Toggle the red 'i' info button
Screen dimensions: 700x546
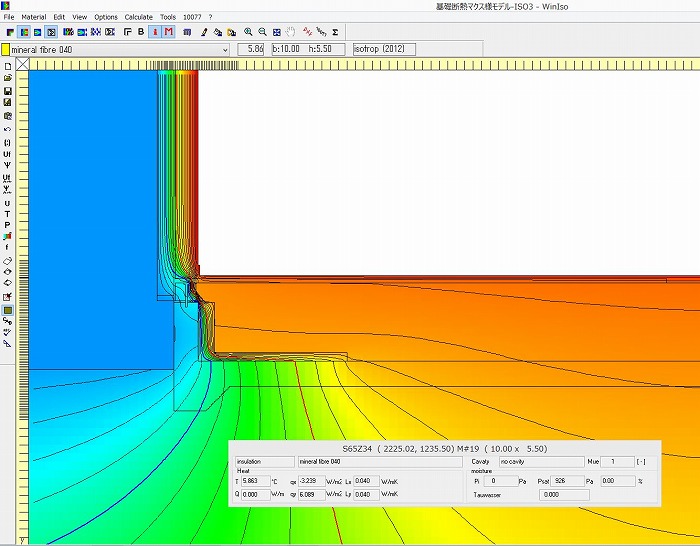point(155,32)
